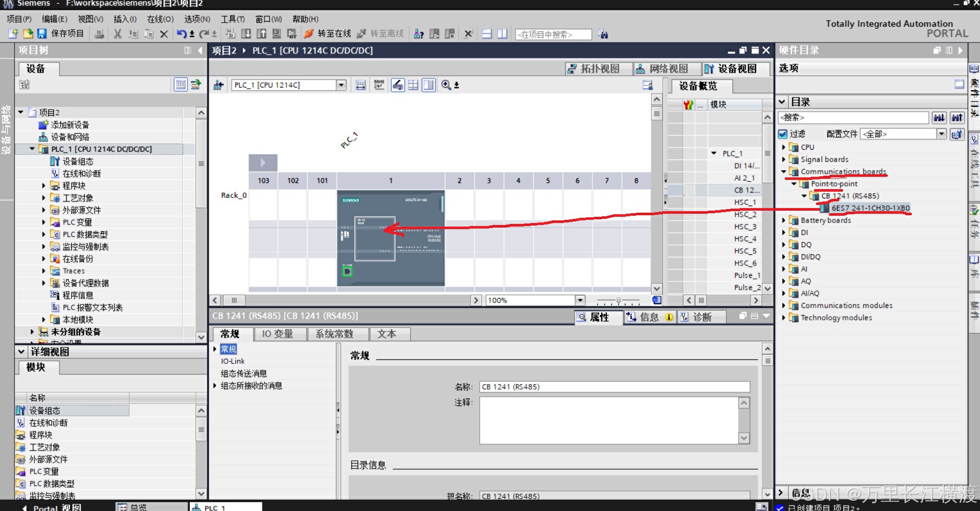This screenshot has height=511, width=980.
Task: Open the 工具(T) menu
Action: (x=233, y=19)
